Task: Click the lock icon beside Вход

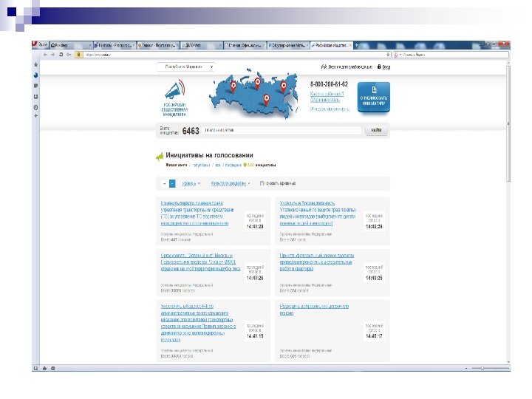Action: point(379,66)
